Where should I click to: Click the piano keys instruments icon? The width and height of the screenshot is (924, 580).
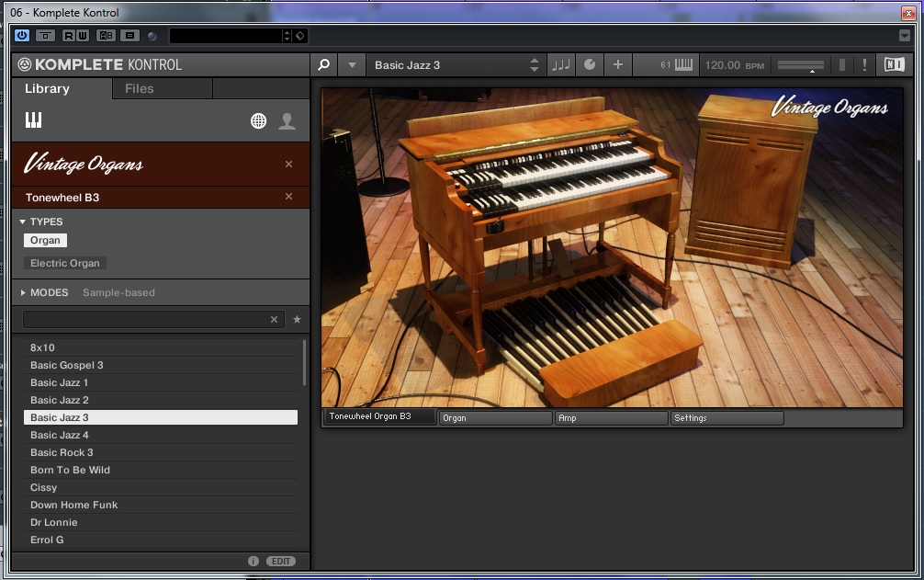click(34, 120)
